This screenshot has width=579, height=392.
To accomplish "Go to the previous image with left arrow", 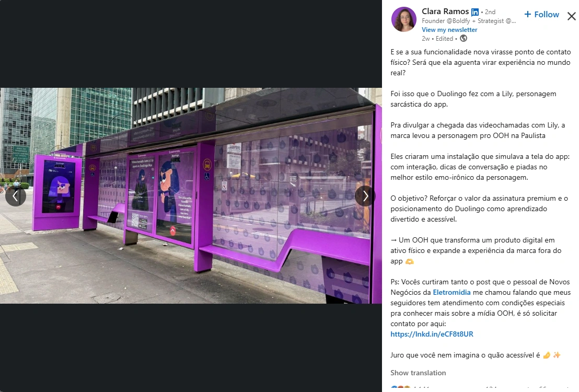I will click(16, 196).
